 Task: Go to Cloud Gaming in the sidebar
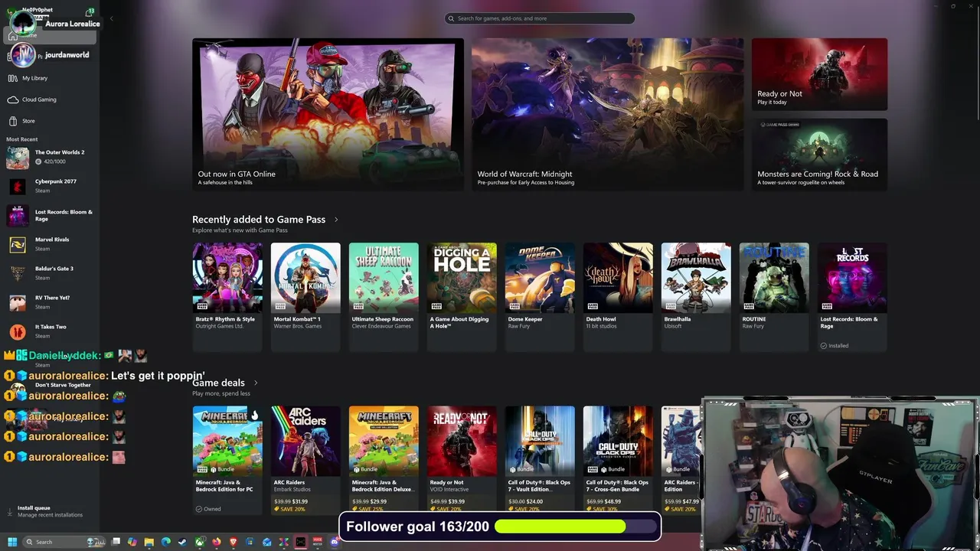coord(50,99)
